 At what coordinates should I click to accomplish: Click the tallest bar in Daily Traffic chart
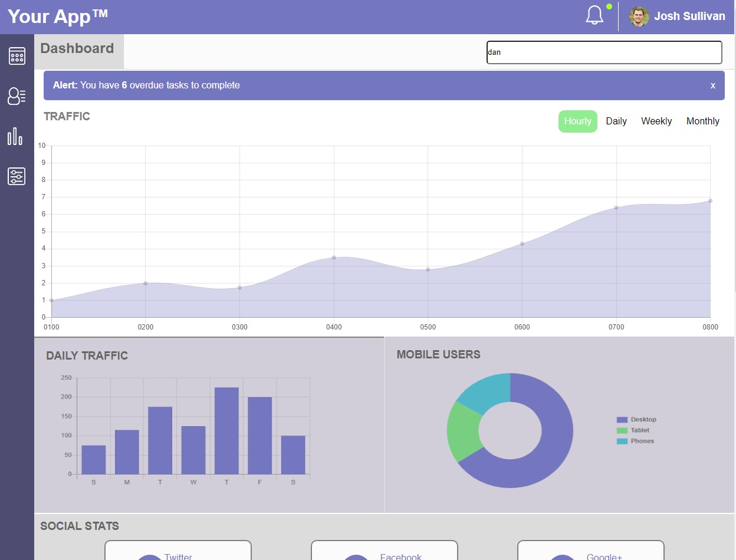[x=226, y=430]
